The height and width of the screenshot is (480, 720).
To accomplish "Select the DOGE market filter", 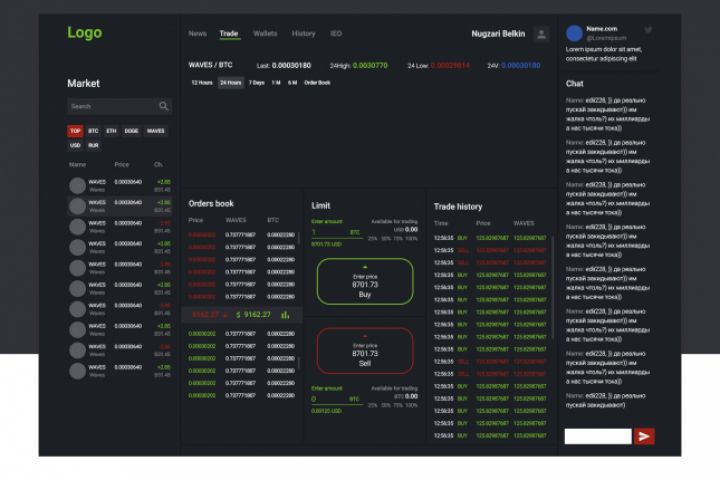I will click(131, 131).
